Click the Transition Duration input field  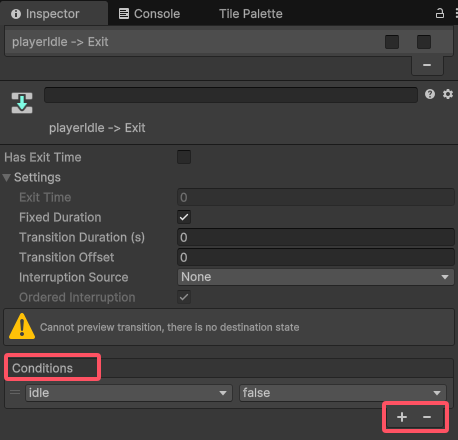[316, 237]
